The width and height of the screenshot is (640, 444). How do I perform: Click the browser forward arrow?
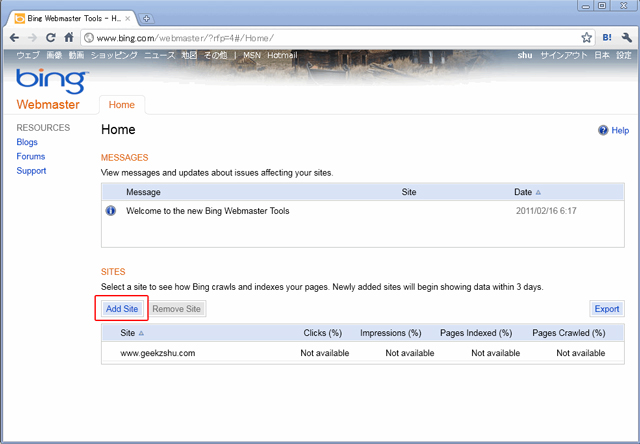click(32, 38)
